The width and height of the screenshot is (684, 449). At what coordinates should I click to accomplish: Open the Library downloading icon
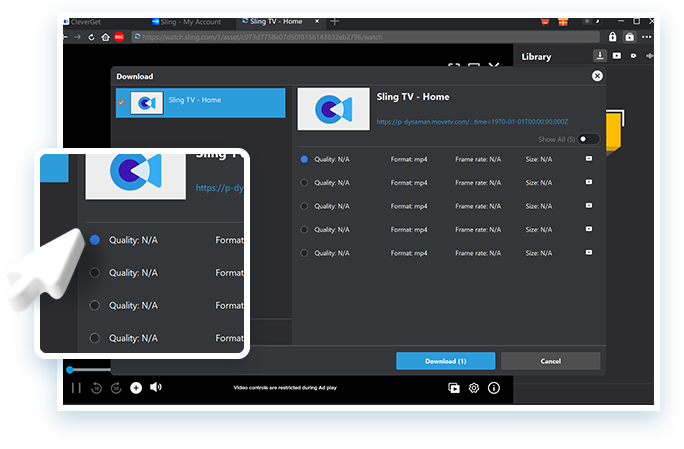point(599,56)
